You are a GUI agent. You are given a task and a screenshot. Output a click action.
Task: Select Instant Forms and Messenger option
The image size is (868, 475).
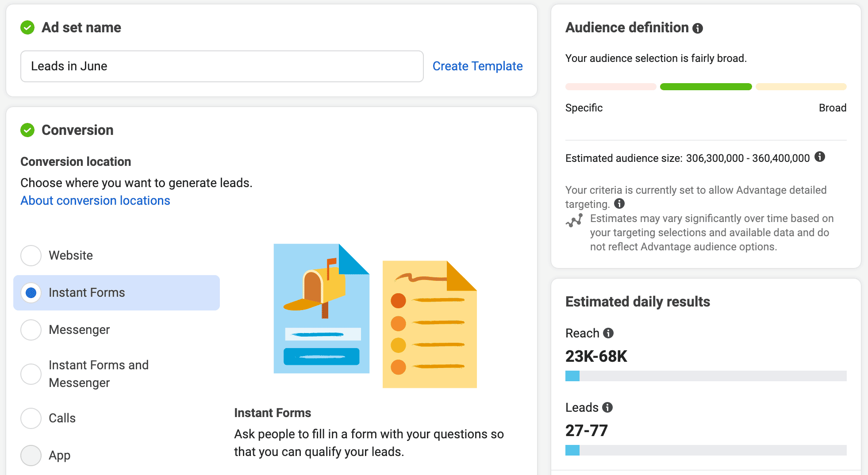(31, 374)
